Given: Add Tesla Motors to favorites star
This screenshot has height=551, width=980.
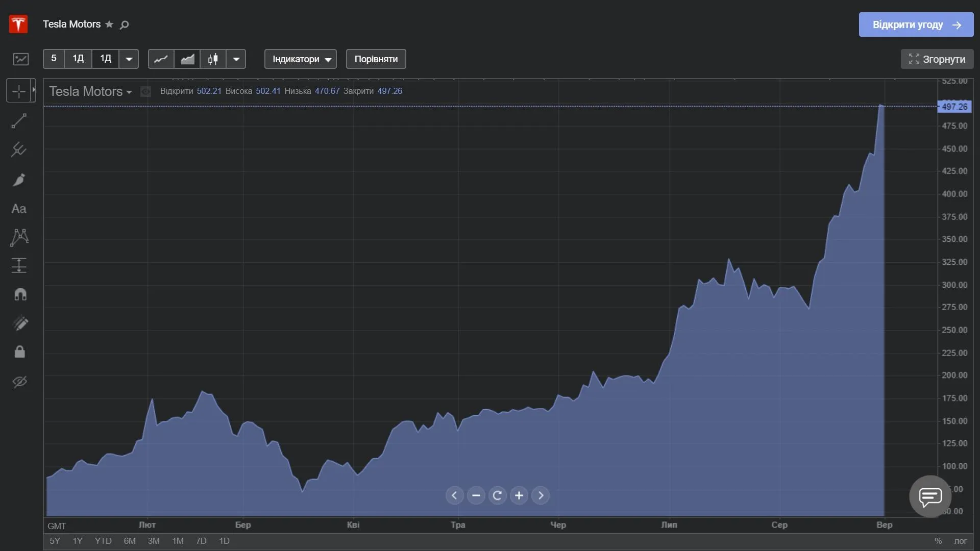Looking at the screenshot, I should [109, 24].
